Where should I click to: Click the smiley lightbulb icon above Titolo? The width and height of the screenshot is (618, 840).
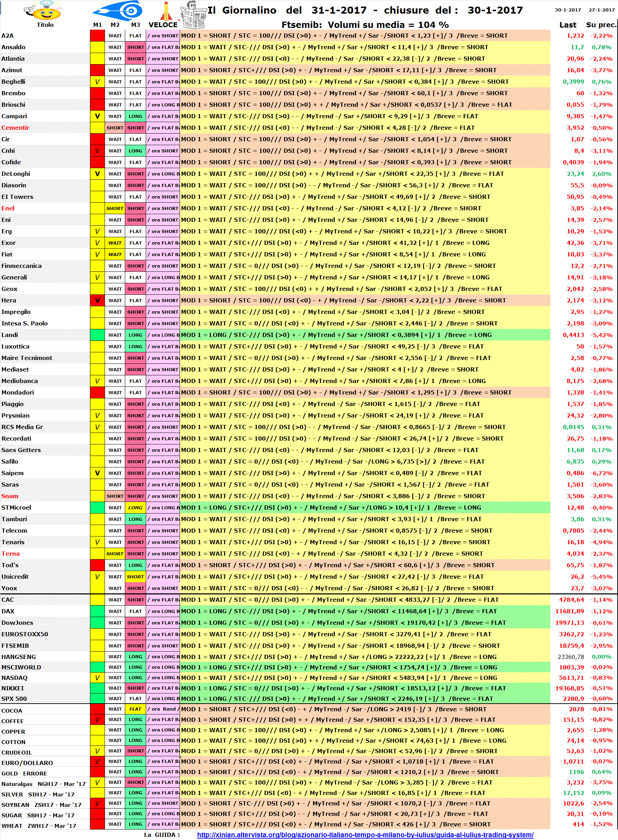click(x=42, y=10)
